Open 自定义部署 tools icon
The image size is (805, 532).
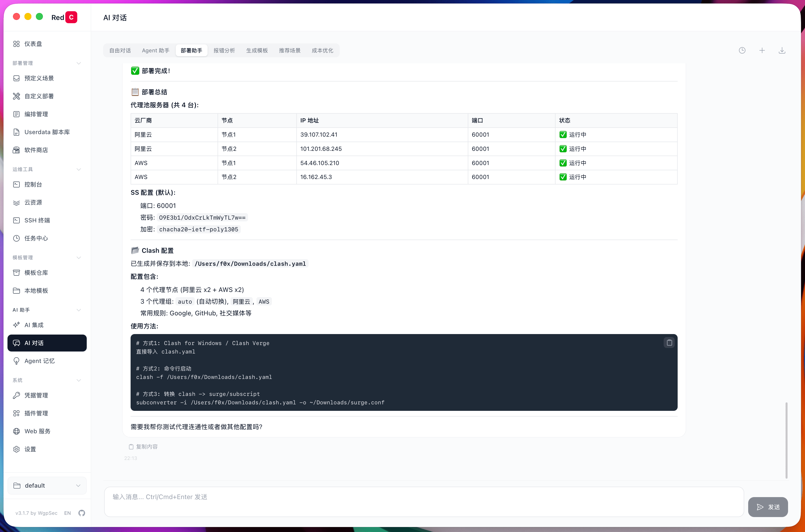coord(16,96)
